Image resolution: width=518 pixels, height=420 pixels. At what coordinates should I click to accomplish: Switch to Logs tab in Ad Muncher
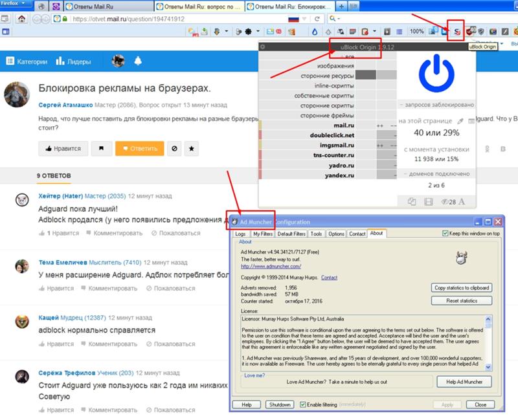tap(240, 234)
